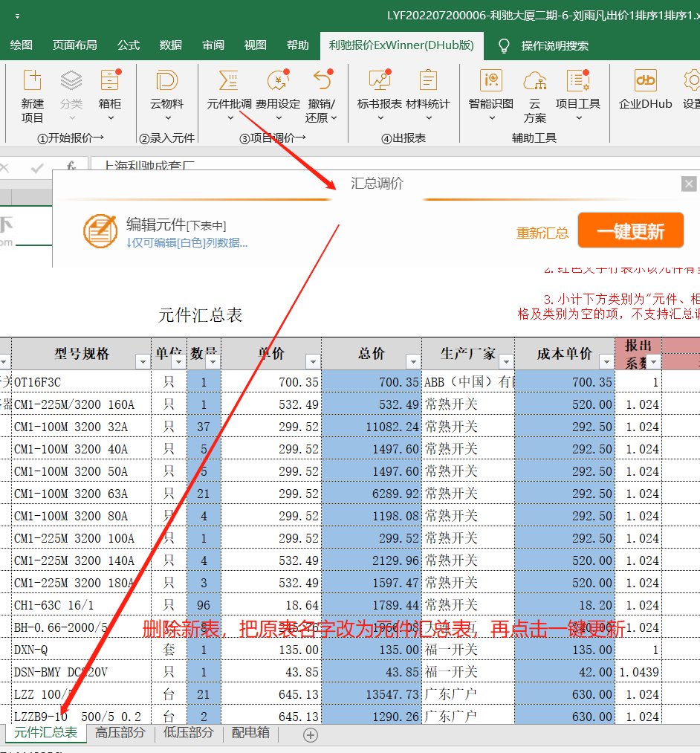The width and height of the screenshot is (700, 753).
Task: Select cell OT16F3C in 型号规格 column
Action: [82, 382]
